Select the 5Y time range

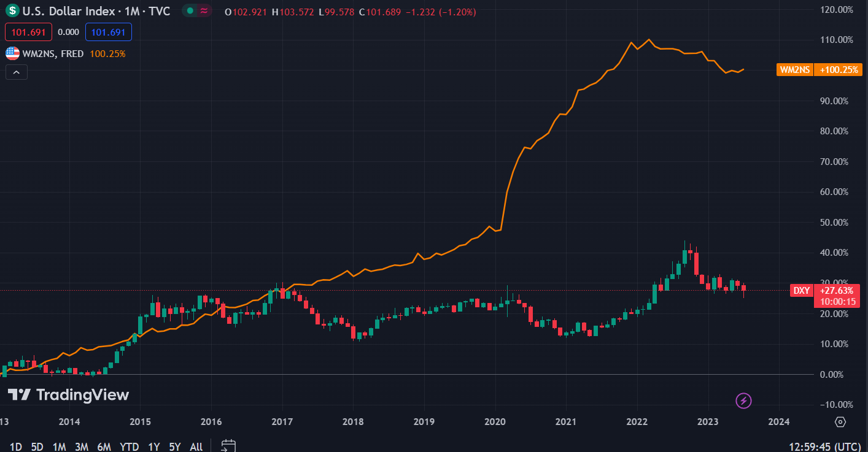[175, 446]
